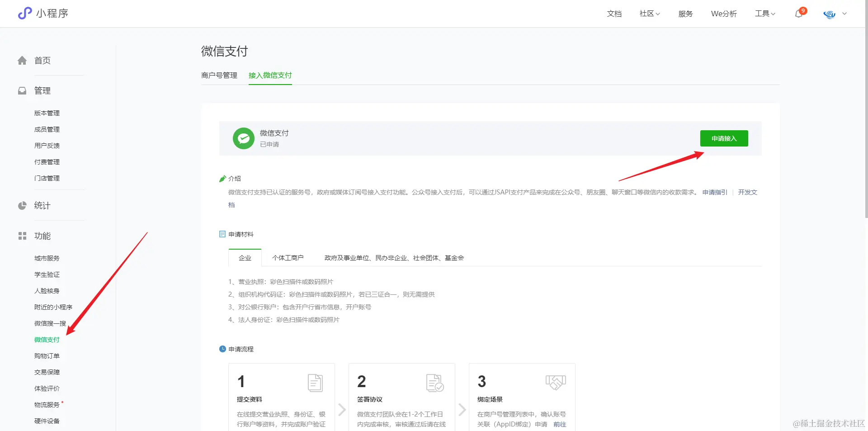The height and width of the screenshot is (431, 868).
Task: Open the 申请指引 link
Action: tap(715, 192)
